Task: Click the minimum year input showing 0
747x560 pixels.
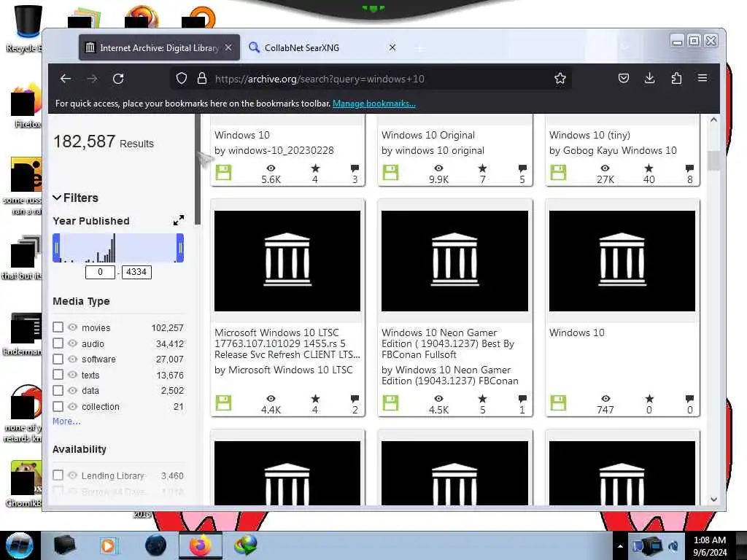Action: tap(100, 272)
